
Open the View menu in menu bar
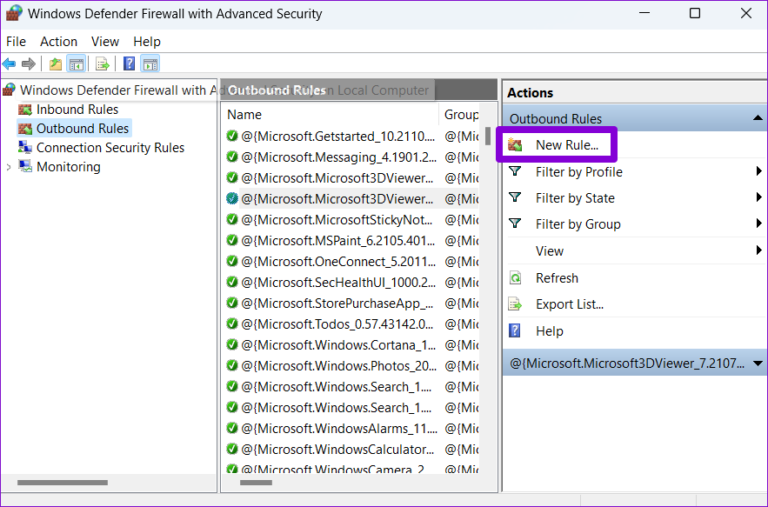105,42
